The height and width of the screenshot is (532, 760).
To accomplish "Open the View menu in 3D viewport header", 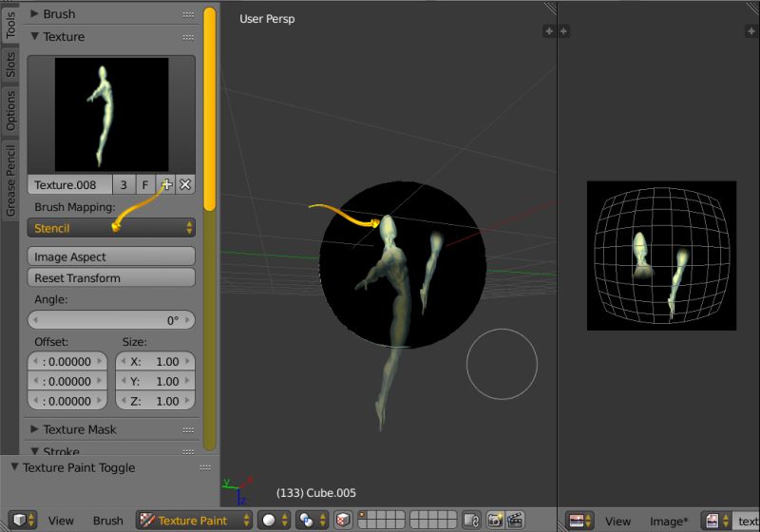I will click(x=61, y=521).
